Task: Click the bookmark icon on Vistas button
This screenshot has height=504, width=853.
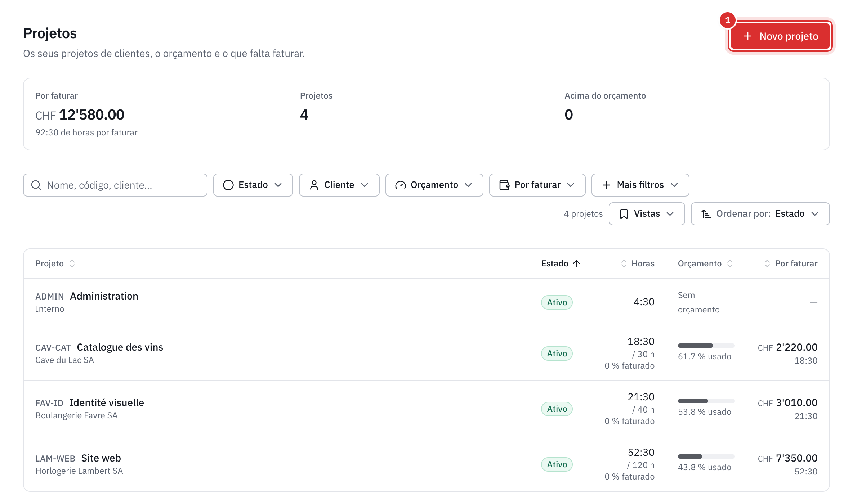Action: (x=624, y=214)
